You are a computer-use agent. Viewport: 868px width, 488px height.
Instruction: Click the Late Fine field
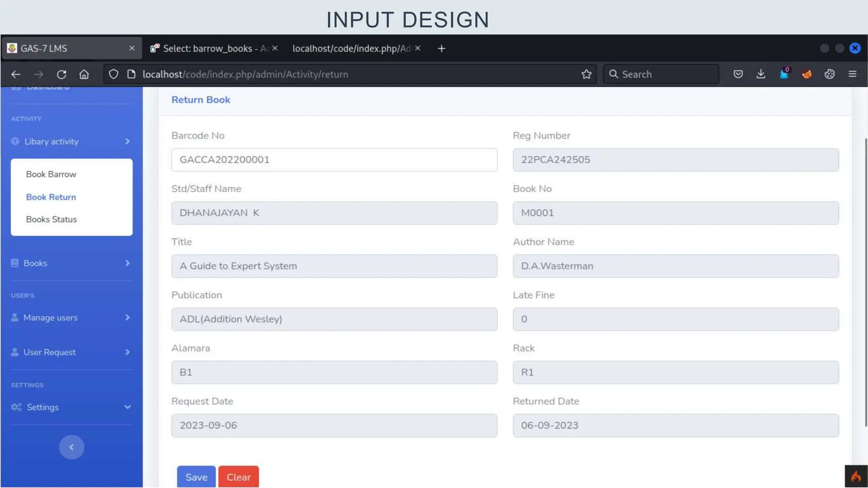tap(676, 319)
